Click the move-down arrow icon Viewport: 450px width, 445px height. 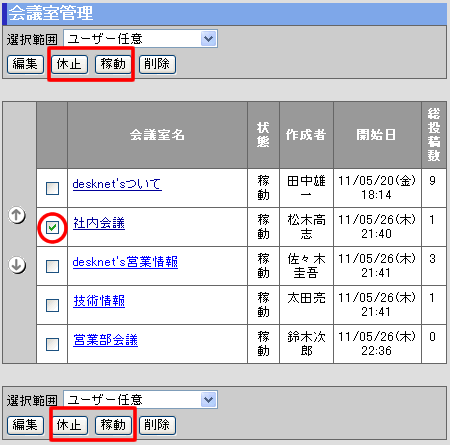(x=17, y=265)
